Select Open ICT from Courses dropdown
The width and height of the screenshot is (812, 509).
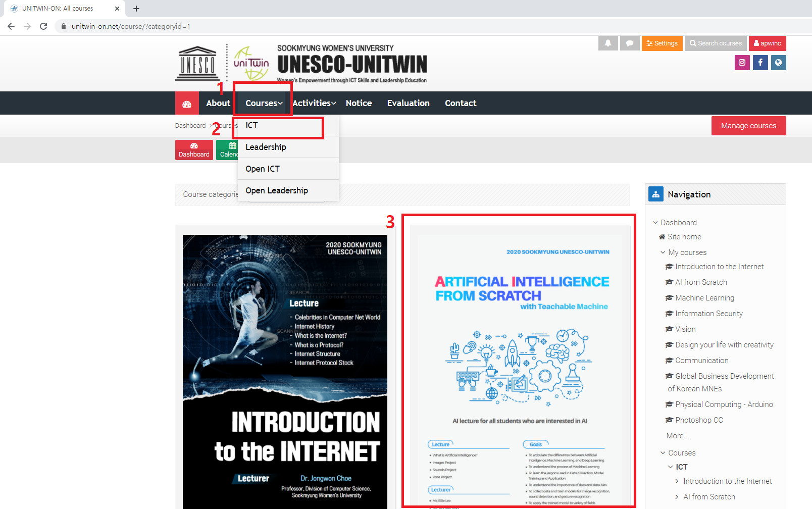[288, 169]
